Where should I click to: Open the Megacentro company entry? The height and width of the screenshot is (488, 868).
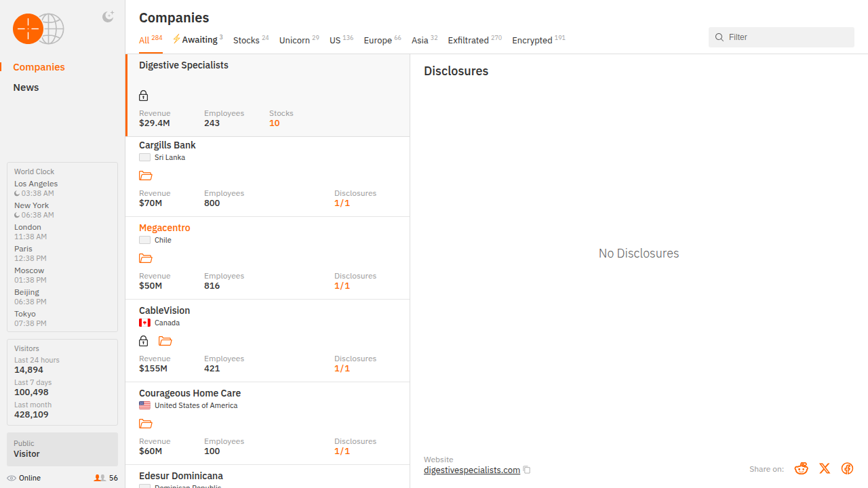point(268,258)
